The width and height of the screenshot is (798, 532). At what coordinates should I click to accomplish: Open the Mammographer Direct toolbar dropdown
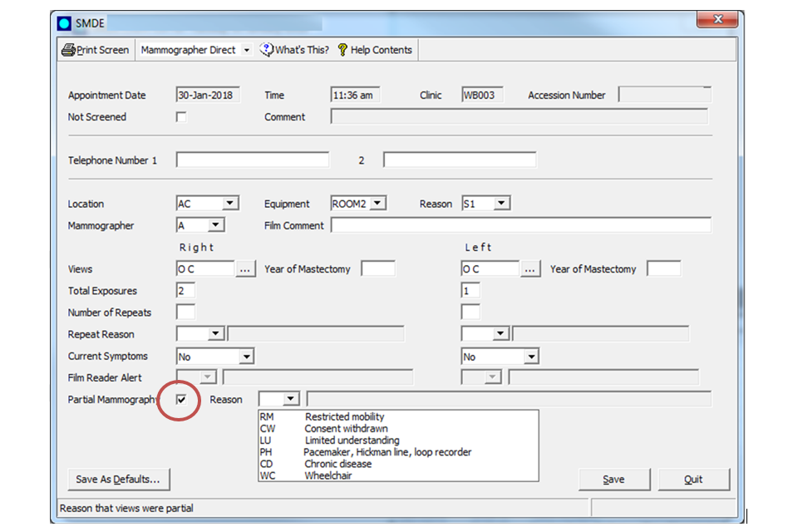point(246,51)
